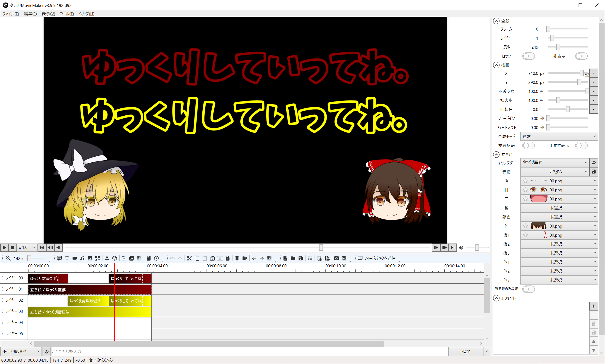
Task: Jump to the first frame of the preview
Action: tap(42, 248)
